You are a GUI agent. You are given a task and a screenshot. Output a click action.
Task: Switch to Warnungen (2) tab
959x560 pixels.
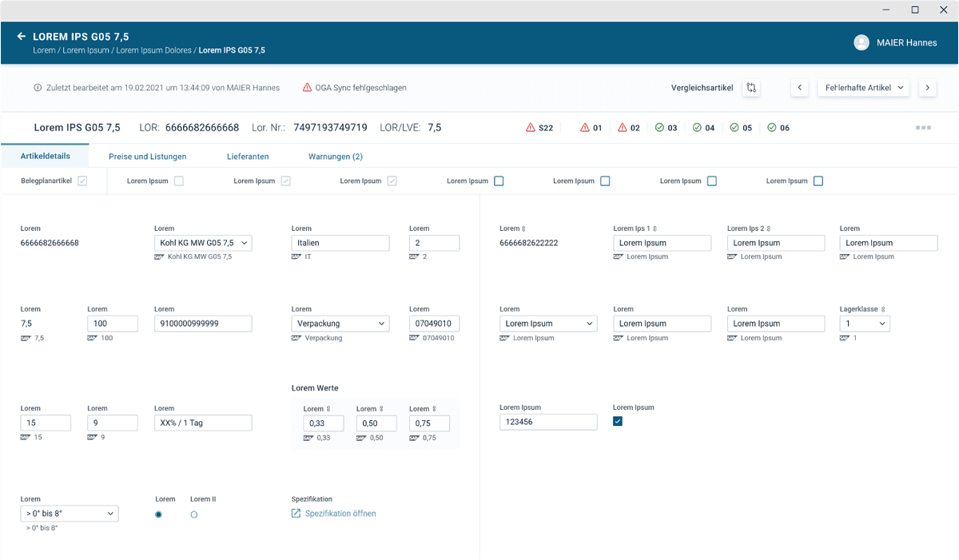tap(335, 157)
